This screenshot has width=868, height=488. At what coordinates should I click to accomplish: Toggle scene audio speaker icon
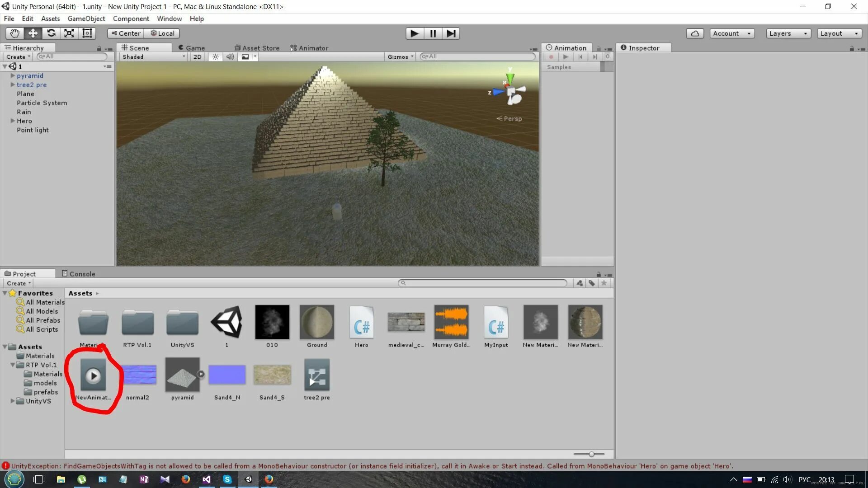[x=230, y=56]
